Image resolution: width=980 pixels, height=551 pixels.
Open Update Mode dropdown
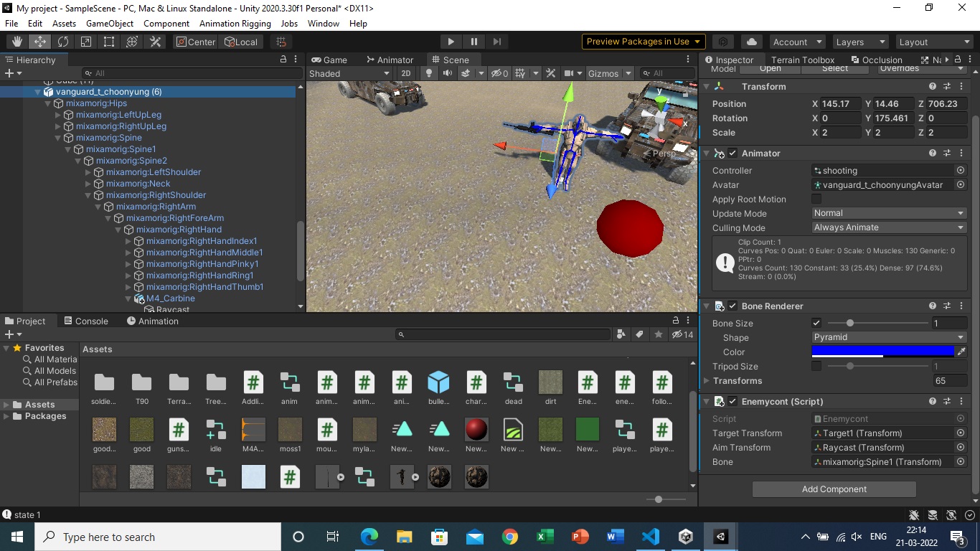pyautogui.click(x=889, y=213)
